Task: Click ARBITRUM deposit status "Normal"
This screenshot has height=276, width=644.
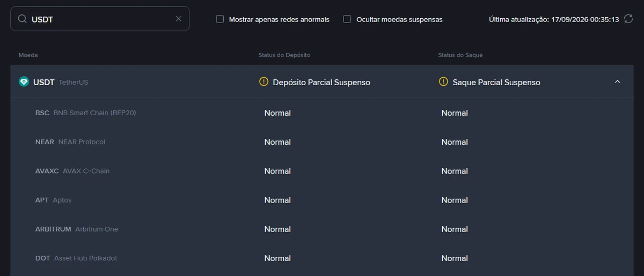Action: pyautogui.click(x=277, y=229)
